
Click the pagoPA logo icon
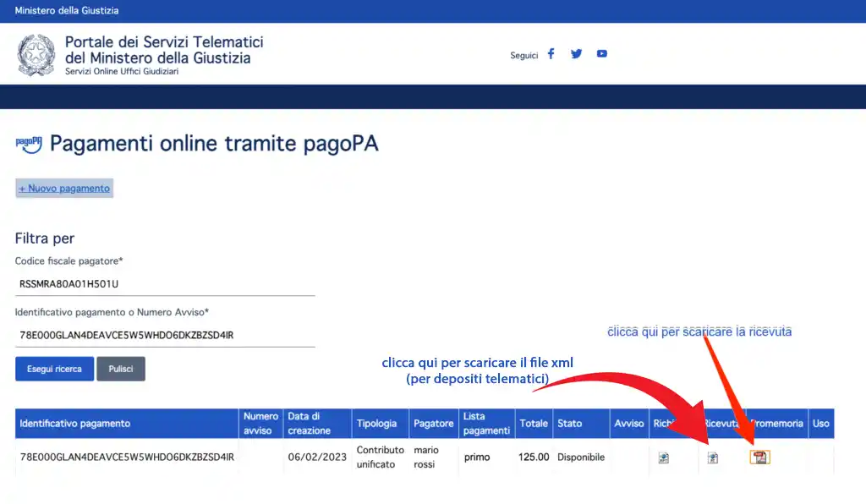tap(28, 143)
